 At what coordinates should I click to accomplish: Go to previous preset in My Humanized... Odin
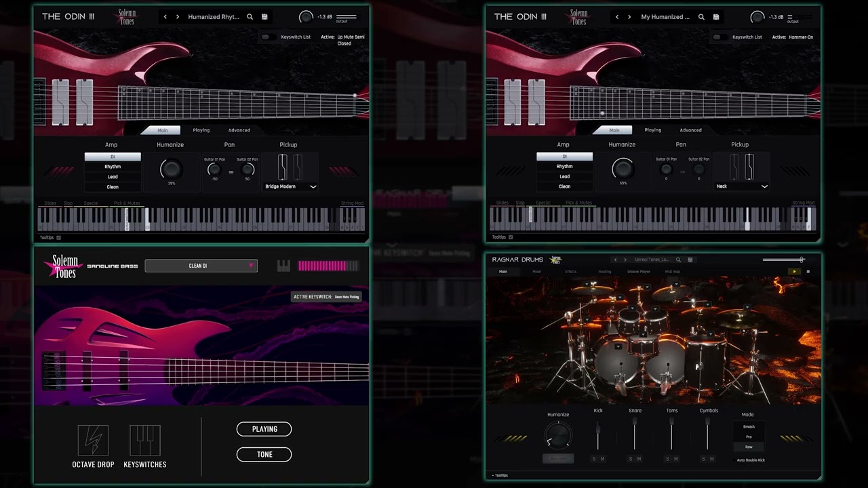coord(617,17)
